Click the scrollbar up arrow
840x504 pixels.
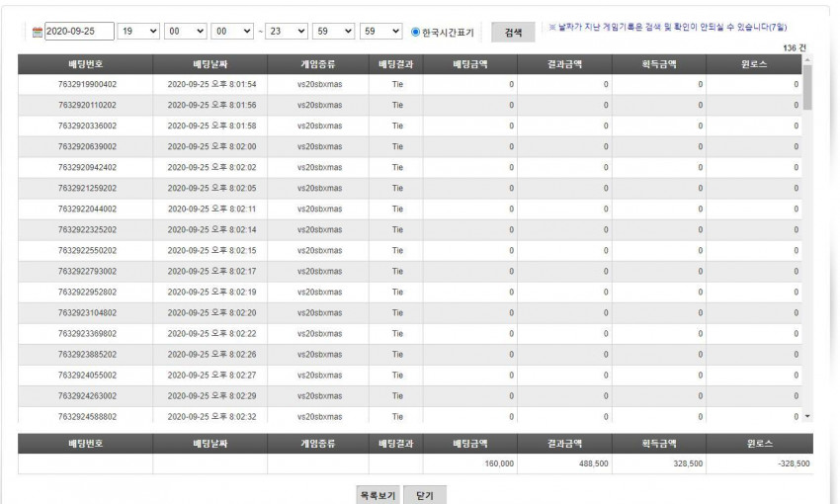pos(807,59)
